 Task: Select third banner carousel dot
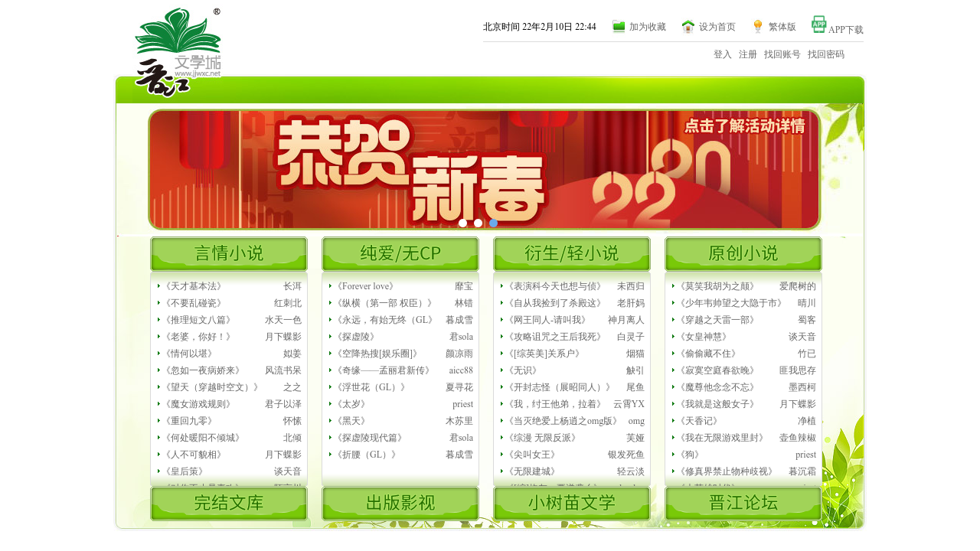pyautogui.click(x=494, y=223)
